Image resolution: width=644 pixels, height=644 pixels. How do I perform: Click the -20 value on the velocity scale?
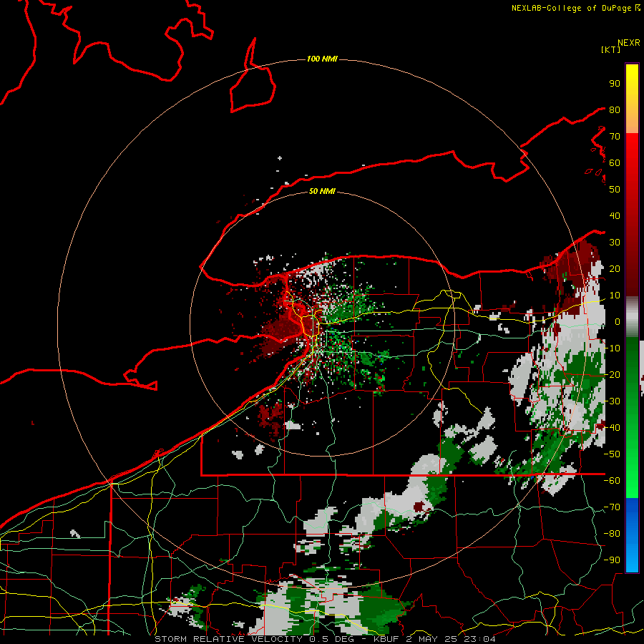click(612, 375)
